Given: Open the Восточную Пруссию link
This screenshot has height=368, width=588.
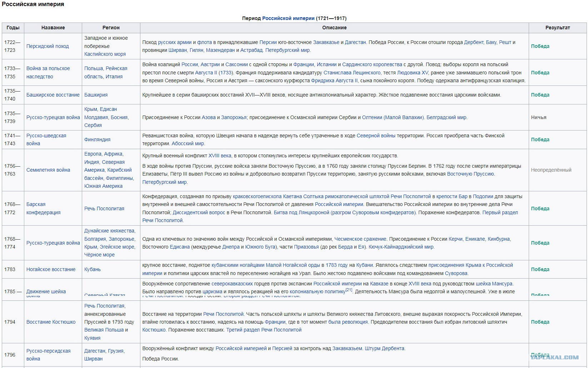Looking at the screenshot, I should (x=471, y=174).
